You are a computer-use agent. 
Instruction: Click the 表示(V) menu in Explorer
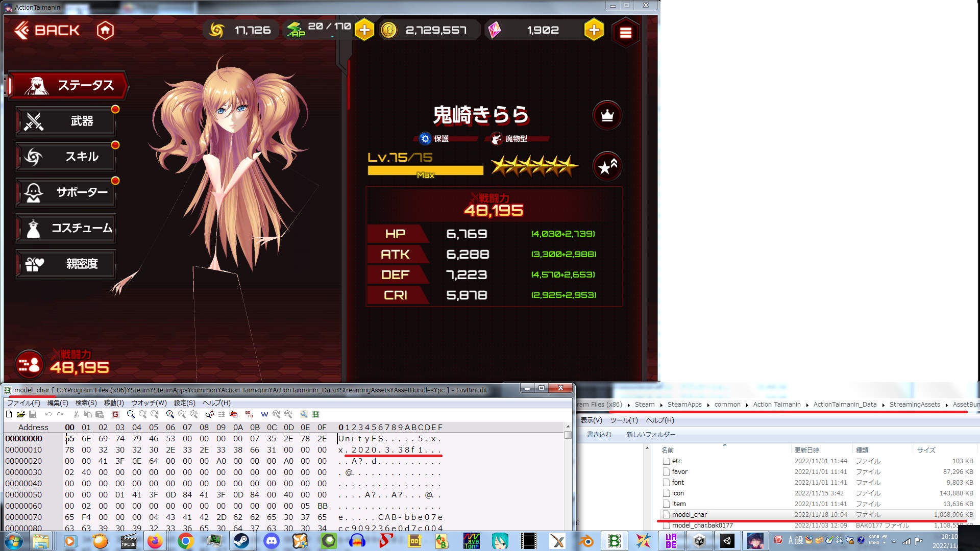click(591, 420)
